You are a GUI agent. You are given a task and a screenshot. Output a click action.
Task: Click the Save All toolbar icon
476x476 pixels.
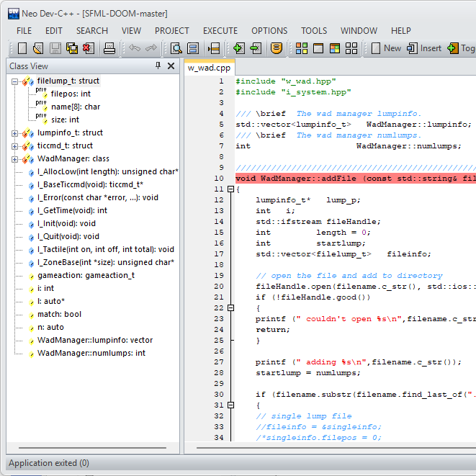[x=72, y=48]
